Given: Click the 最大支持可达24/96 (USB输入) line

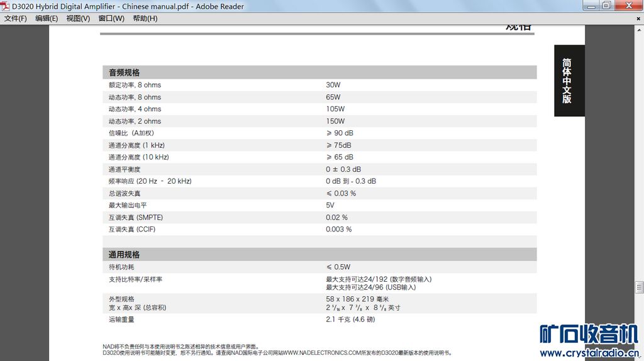Looking at the screenshot, I should pos(371,287).
